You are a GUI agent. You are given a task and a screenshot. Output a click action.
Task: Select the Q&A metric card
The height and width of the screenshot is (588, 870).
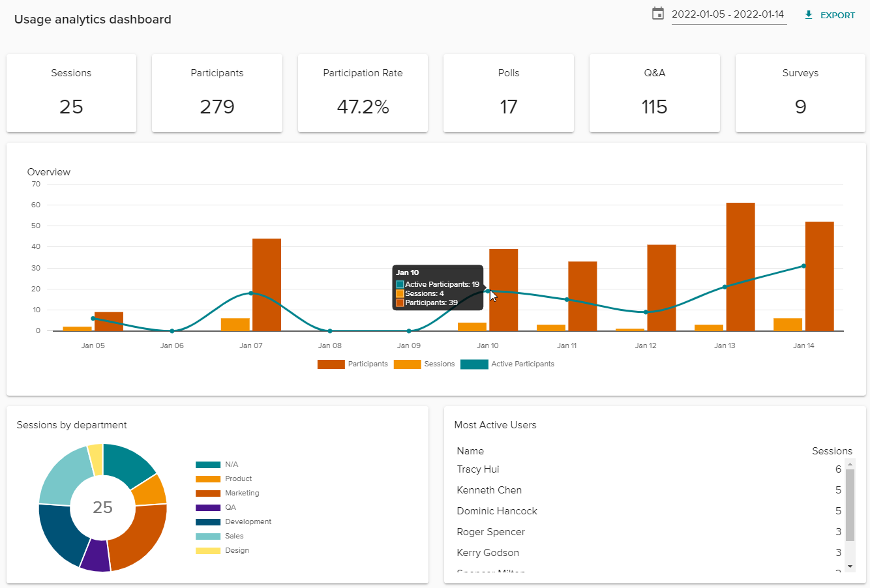tap(654, 93)
